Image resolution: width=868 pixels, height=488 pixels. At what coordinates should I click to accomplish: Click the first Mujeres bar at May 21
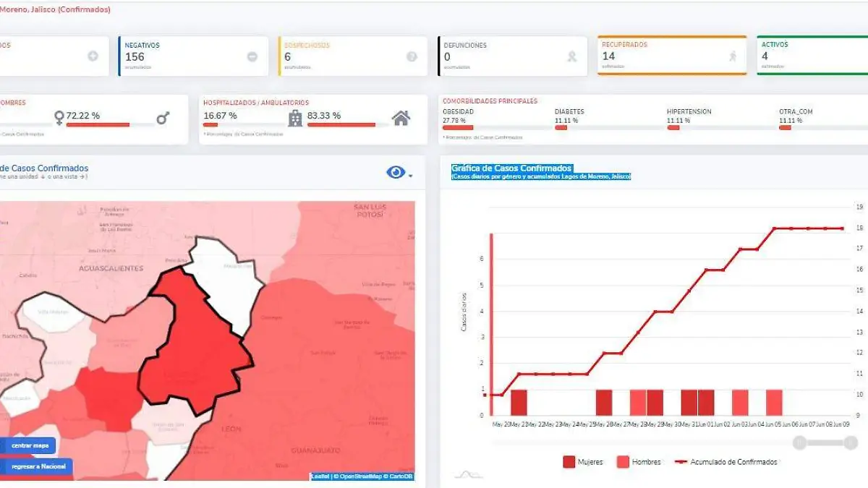(519, 403)
